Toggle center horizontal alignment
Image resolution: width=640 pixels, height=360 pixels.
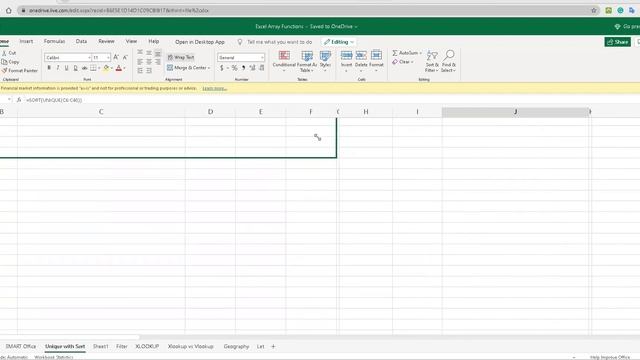[149, 62]
